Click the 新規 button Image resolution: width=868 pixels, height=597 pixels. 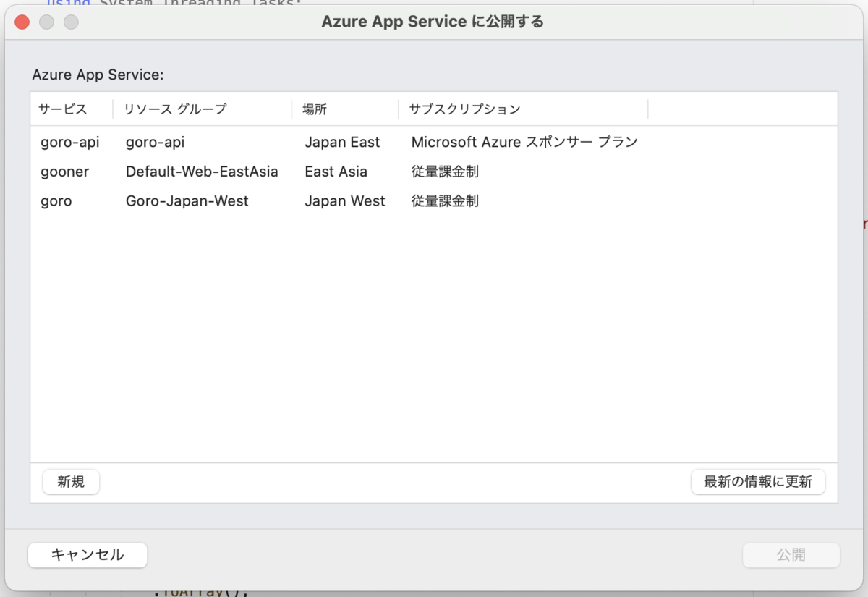[x=71, y=482]
